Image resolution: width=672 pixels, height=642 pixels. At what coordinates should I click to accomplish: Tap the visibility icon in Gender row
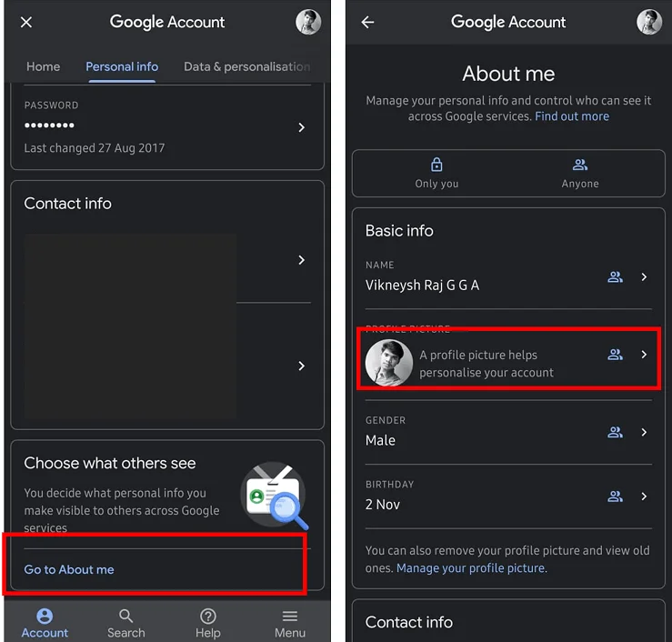615,432
